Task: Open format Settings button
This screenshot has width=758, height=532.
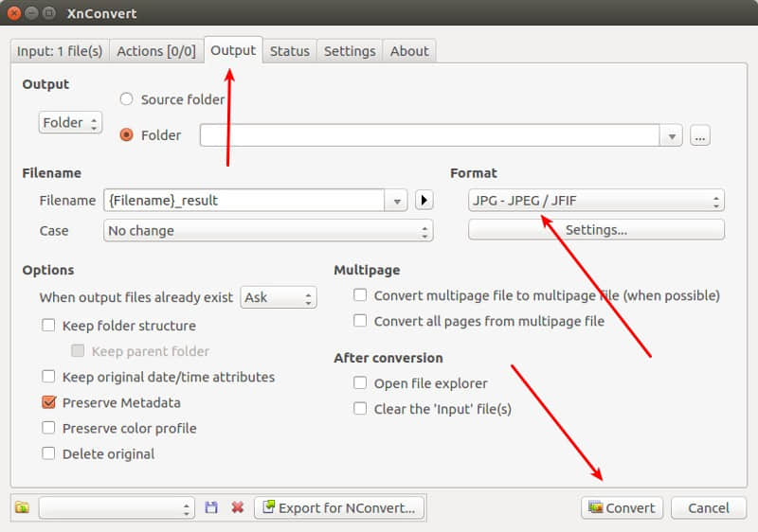Action: tap(596, 229)
